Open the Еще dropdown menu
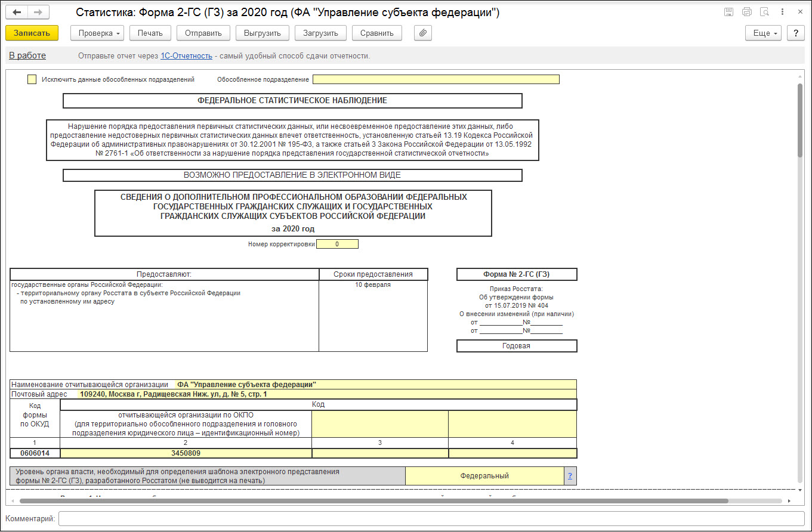Viewport: 812px width, 532px height. click(x=763, y=33)
